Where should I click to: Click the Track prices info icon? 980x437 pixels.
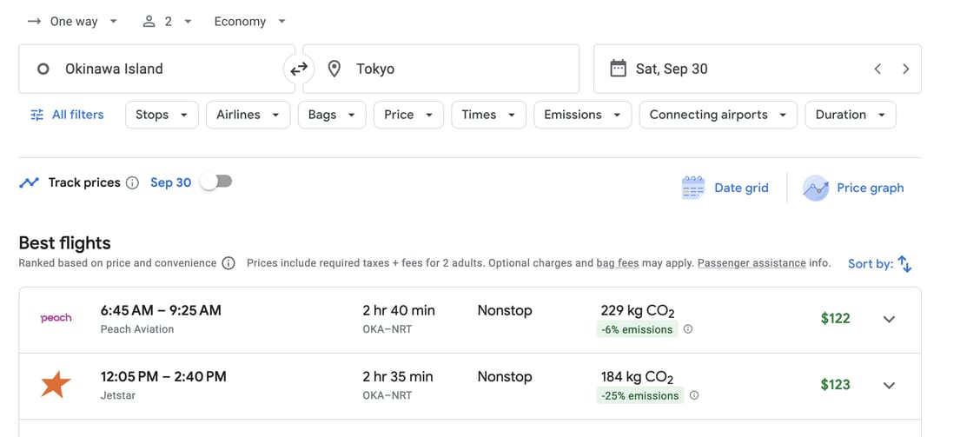click(132, 182)
